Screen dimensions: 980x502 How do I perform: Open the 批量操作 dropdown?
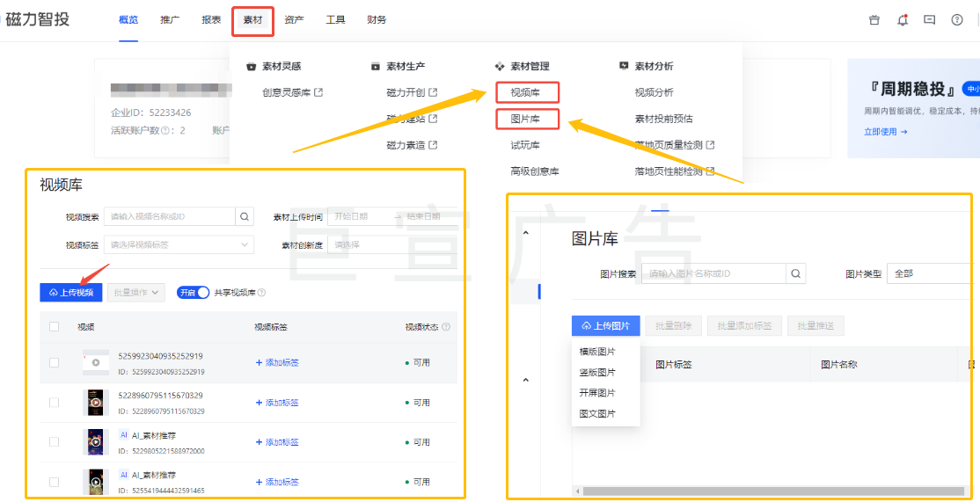(136, 292)
